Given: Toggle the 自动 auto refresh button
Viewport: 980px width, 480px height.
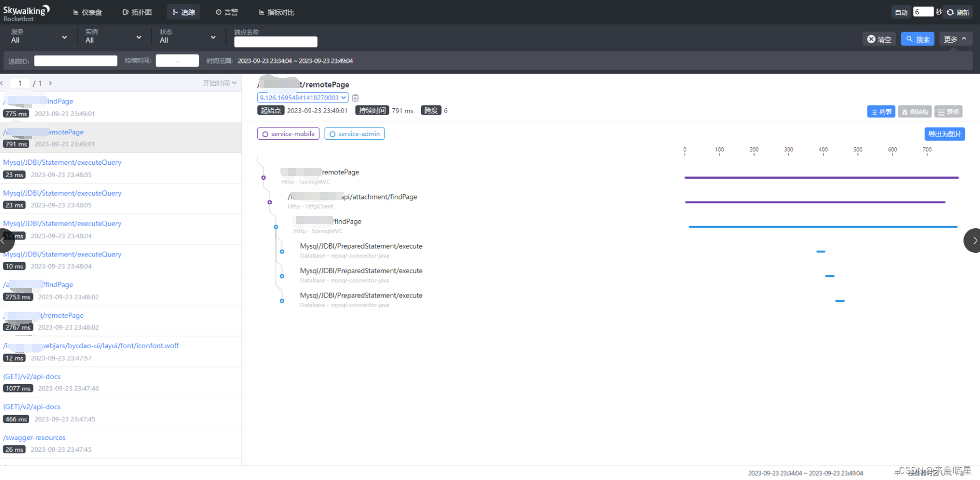Looking at the screenshot, I should coord(901,12).
